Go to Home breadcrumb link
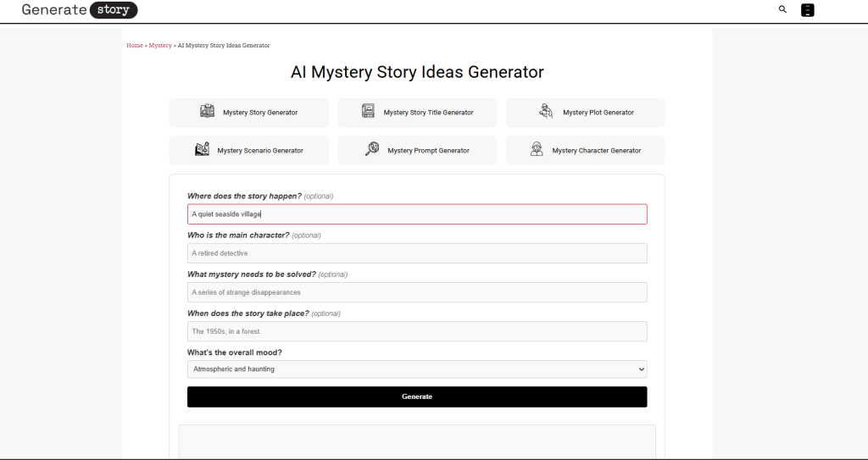The height and width of the screenshot is (460, 868). [x=135, y=46]
